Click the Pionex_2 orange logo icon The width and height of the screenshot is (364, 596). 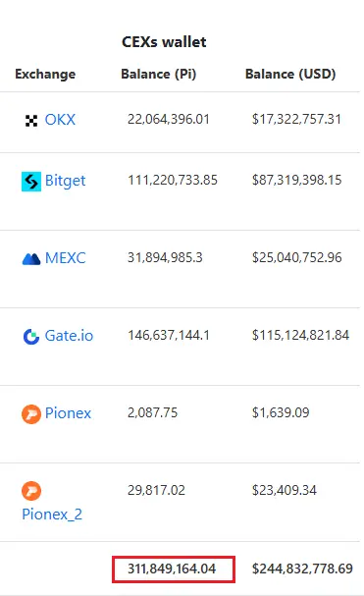pos(31,491)
